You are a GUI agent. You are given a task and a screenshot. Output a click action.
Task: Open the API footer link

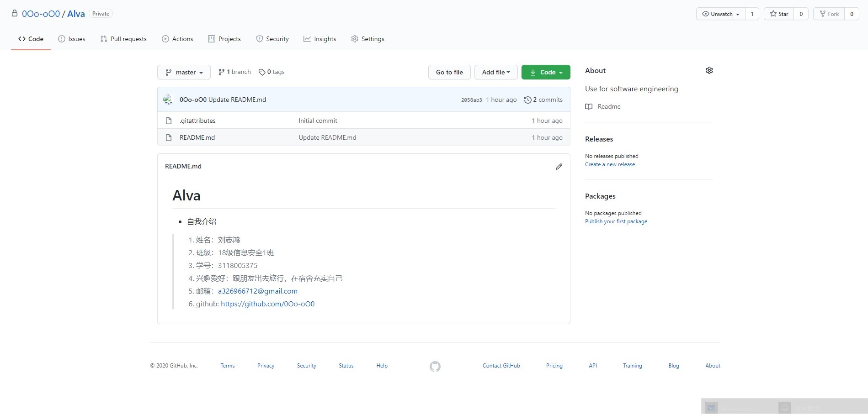593,366
